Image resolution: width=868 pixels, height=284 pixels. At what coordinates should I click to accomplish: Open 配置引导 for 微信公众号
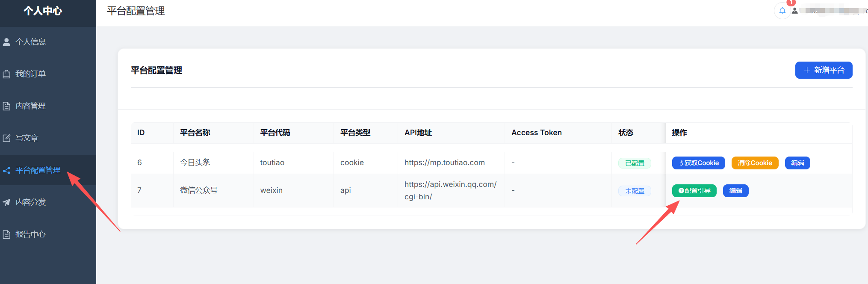pyautogui.click(x=694, y=191)
